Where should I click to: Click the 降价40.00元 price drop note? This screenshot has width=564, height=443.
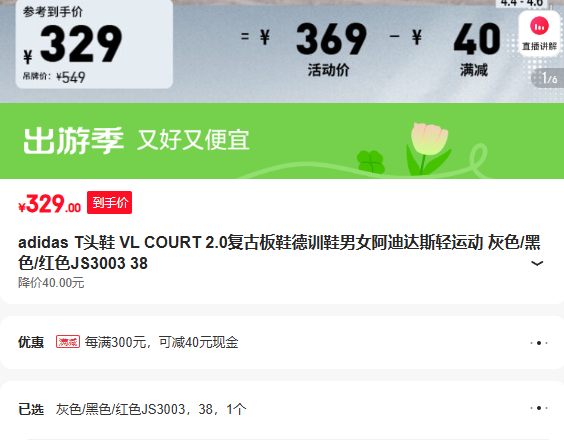tap(51, 283)
